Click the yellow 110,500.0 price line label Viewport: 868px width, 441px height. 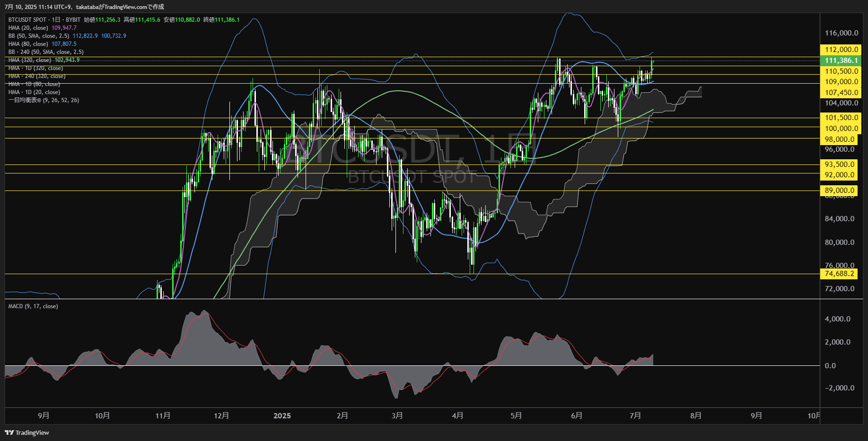coord(841,71)
